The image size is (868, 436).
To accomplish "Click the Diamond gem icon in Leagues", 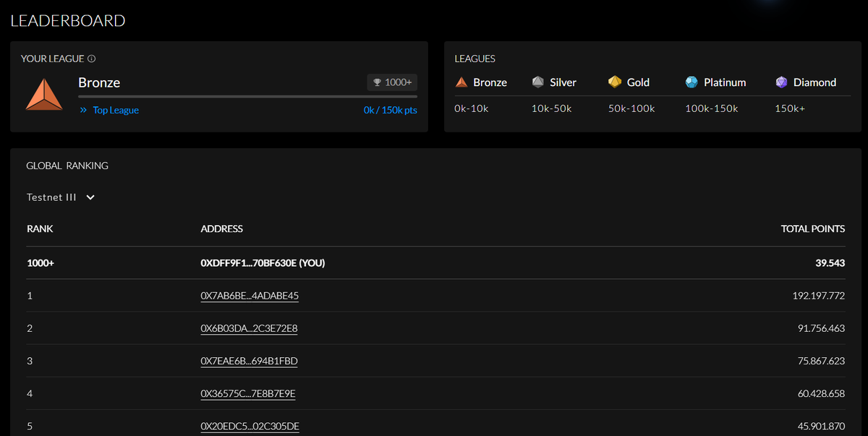I will [781, 82].
